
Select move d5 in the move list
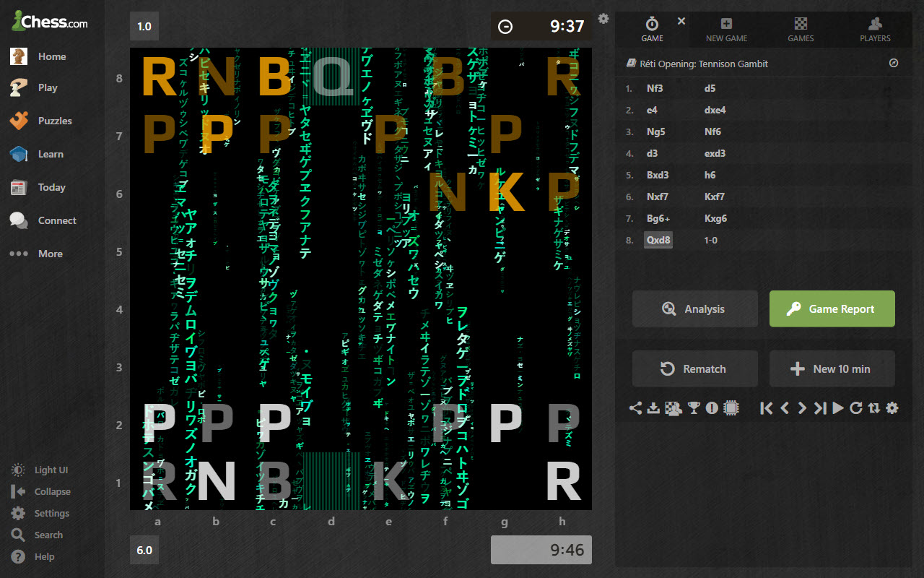click(x=710, y=88)
